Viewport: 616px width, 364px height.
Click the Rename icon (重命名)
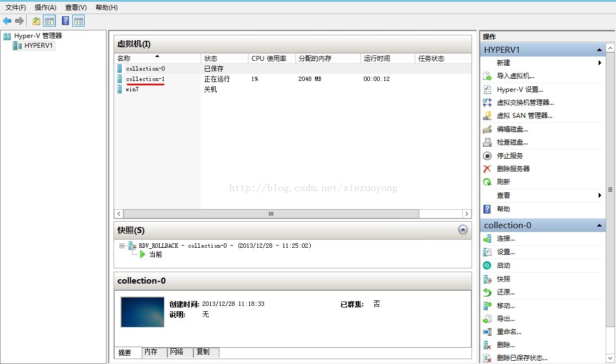tap(487, 332)
